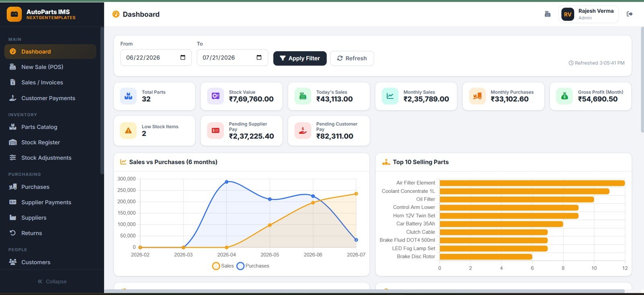
Task: Click the Low Stock warning triangle icon
Action: [x=128, y=131]
